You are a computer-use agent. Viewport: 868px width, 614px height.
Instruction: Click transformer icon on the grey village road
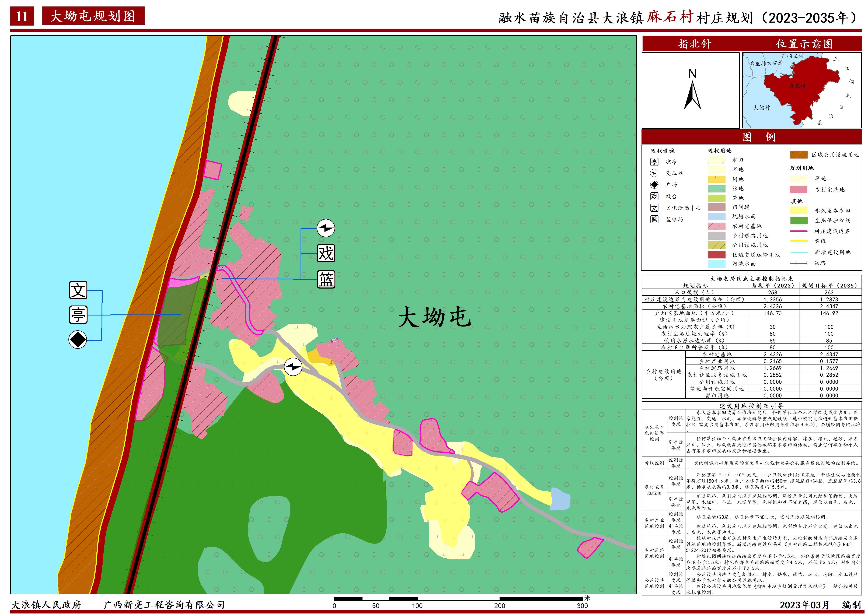click(293, 367)
